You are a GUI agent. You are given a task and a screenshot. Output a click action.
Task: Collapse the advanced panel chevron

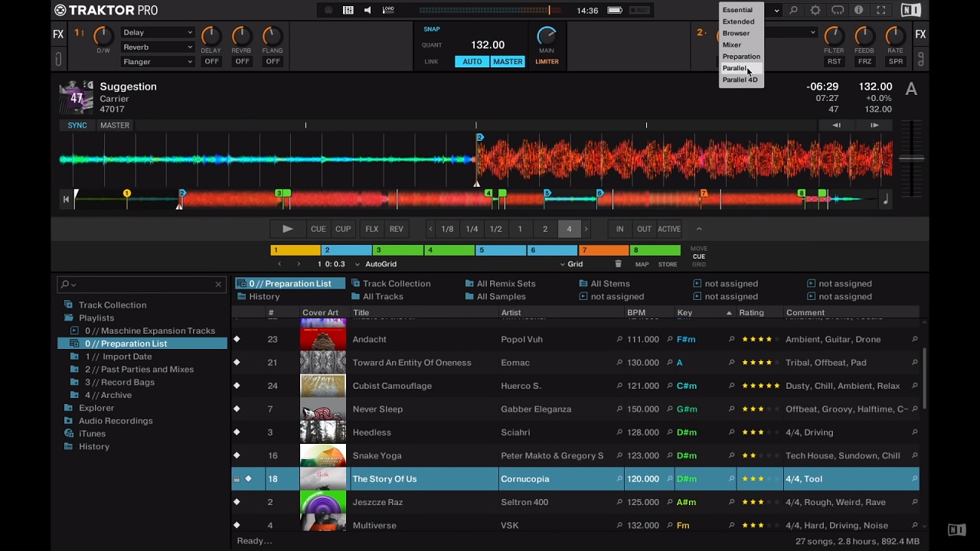[698, 229]
